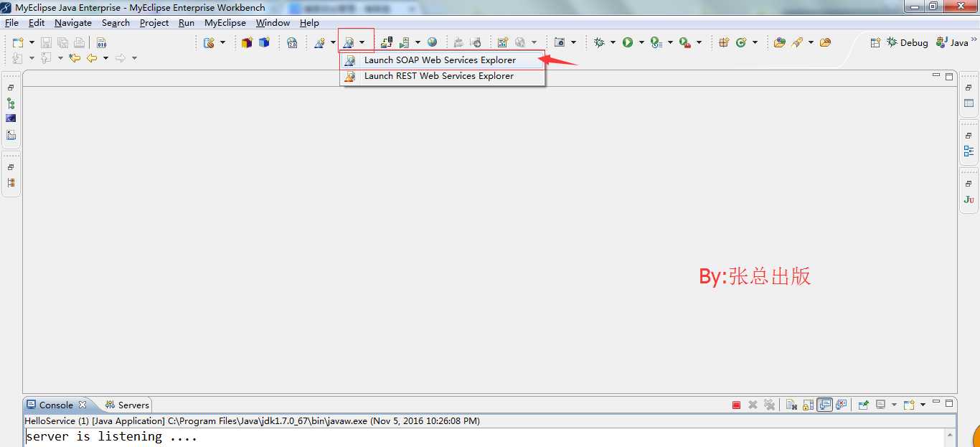This screenshot has height=447, width=980.
Task: Open the File menu
Action: coord(11,23)
